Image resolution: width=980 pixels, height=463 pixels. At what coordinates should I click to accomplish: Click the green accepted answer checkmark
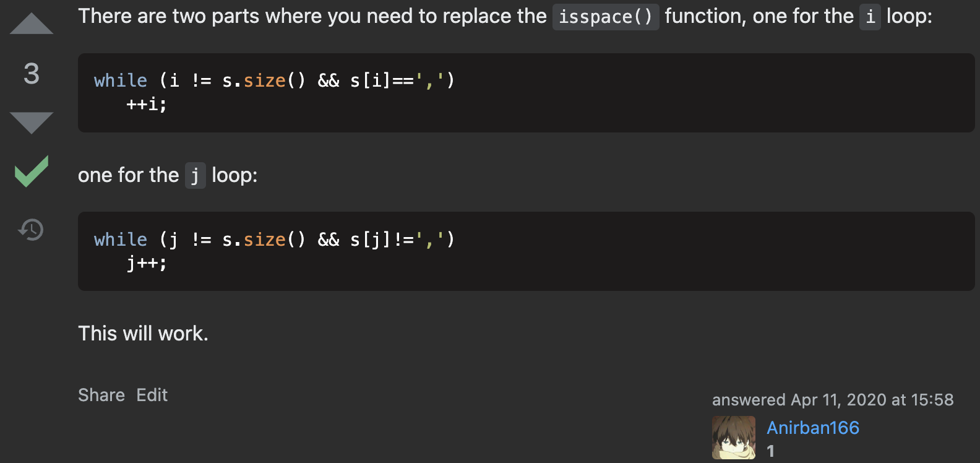(x=32, y=171)
